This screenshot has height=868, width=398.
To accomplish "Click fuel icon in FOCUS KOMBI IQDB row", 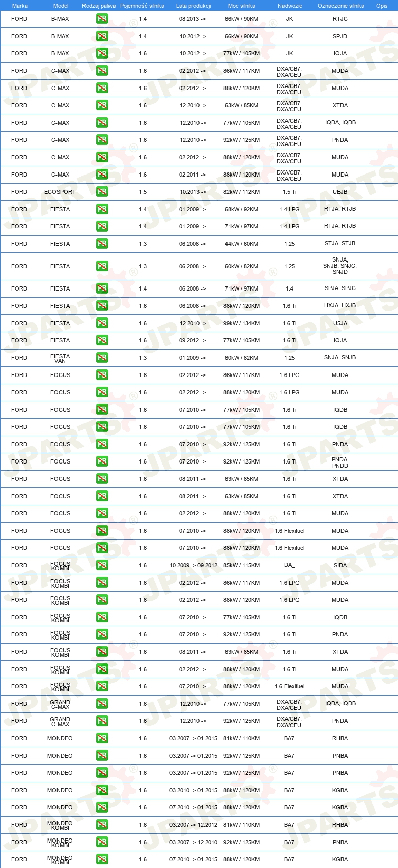I will pyautogui.click(x=102, y=617).
